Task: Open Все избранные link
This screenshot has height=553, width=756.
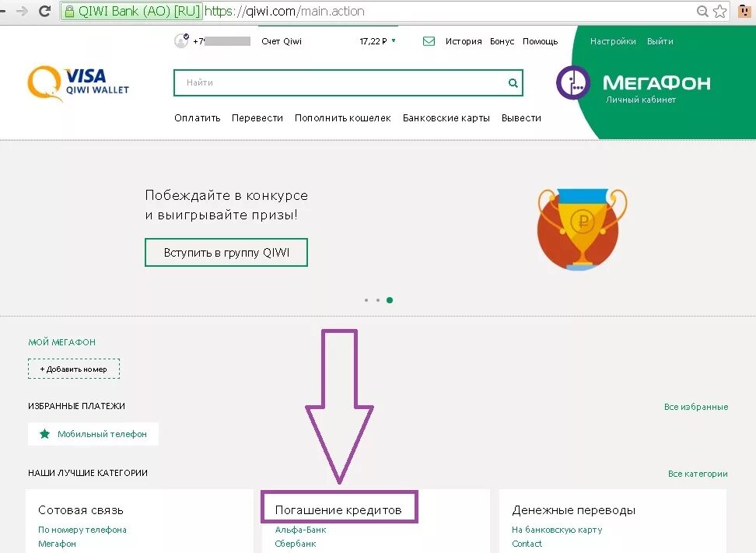Action: pyautogui.click(x=696, y=407)
